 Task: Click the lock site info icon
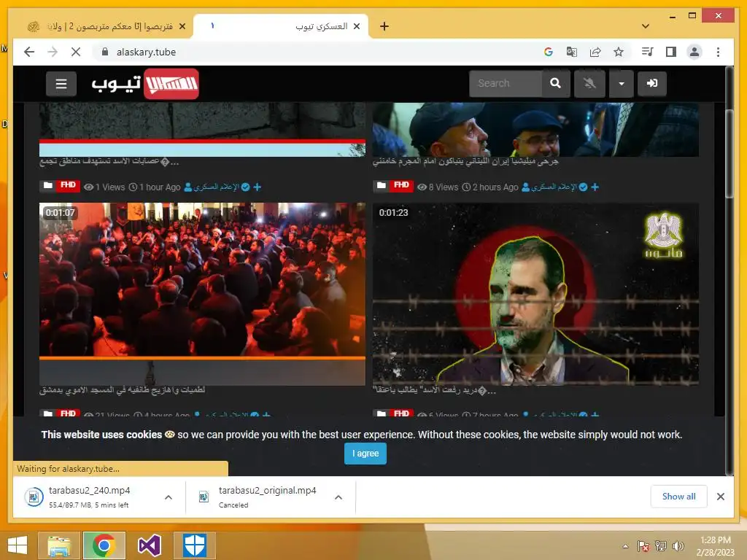[x=105, y=52]
